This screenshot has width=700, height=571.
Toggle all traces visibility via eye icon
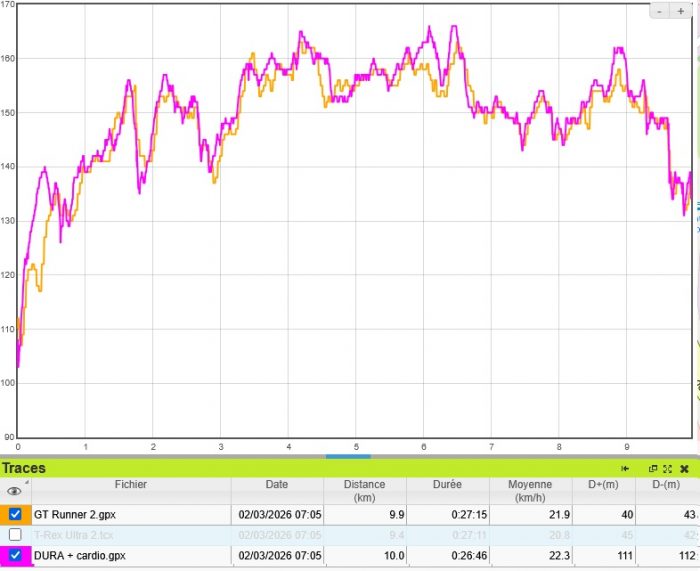coord(14,491)
